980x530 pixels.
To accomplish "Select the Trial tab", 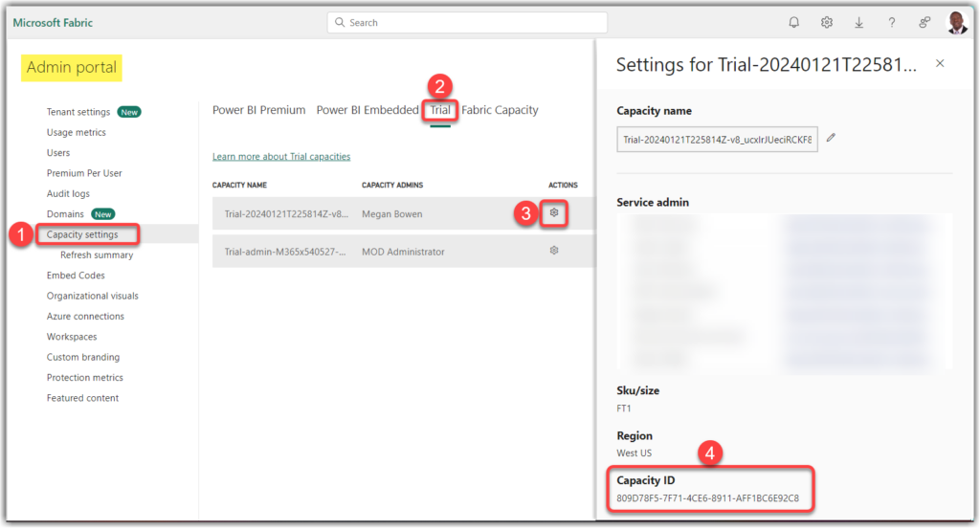I will [x=440, y=110].
